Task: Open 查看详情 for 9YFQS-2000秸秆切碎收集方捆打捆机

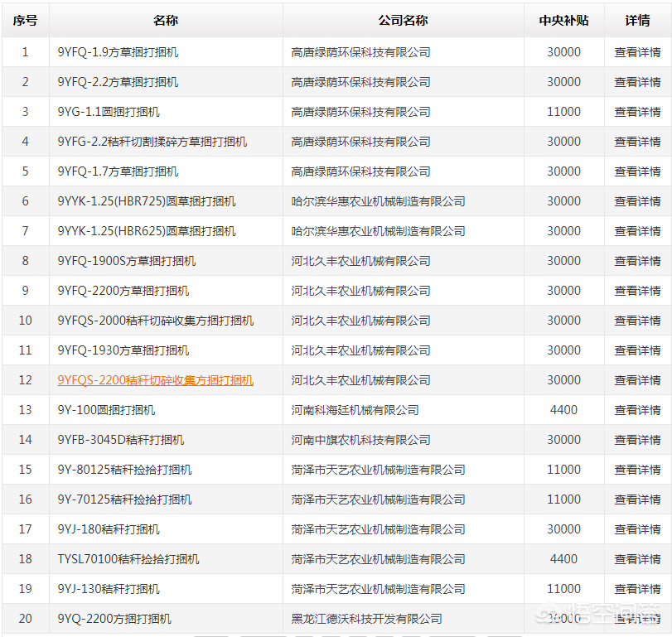Action: 637,321
